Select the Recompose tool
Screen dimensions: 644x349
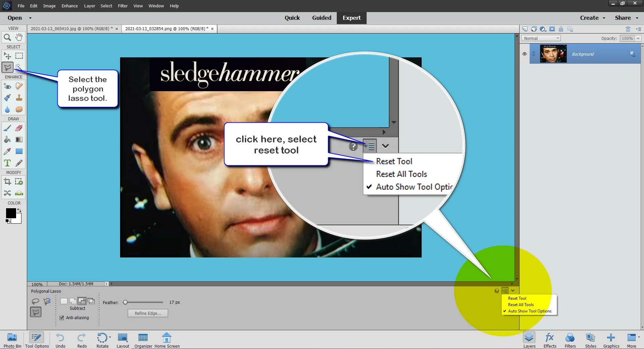tap(19, 182)
